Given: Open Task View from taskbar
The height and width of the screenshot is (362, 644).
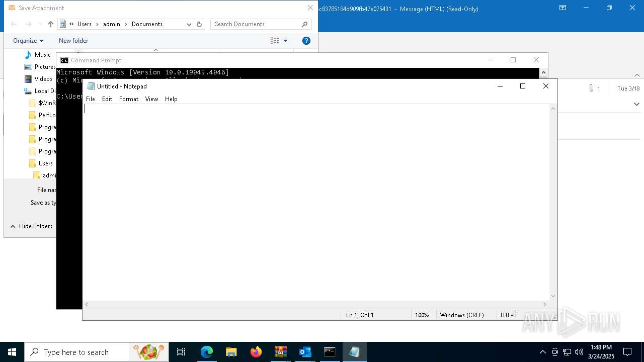Looking at the screenshot, I should click(181, 352).
